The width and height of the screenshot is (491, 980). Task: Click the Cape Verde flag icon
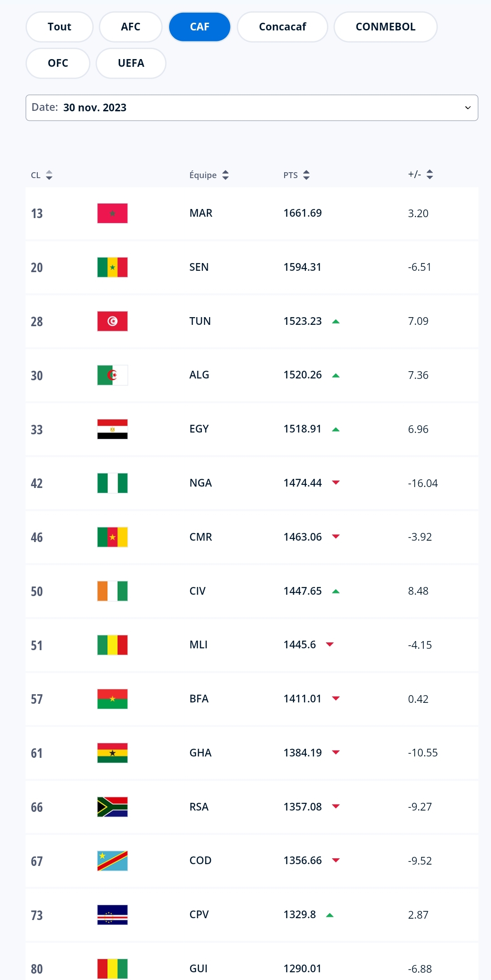112,915
